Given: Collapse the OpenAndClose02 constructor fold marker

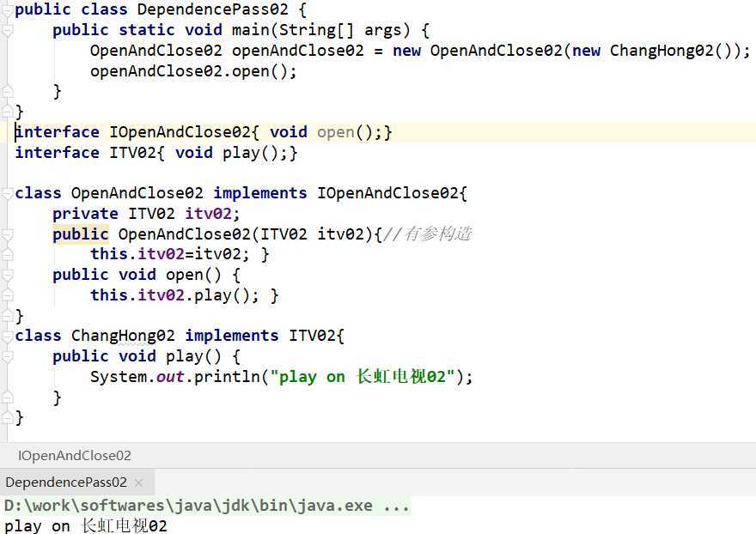Looking at the screenshot, I should click(7, 234).
